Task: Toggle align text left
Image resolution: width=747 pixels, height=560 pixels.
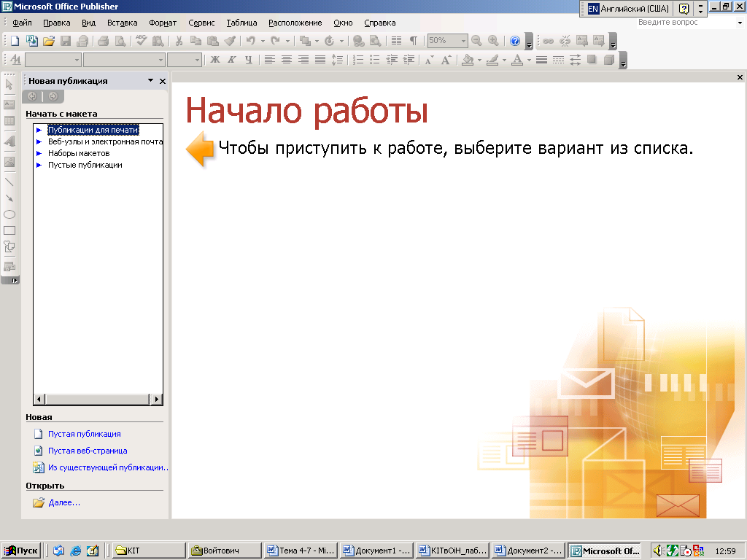Action: [270, 60]
